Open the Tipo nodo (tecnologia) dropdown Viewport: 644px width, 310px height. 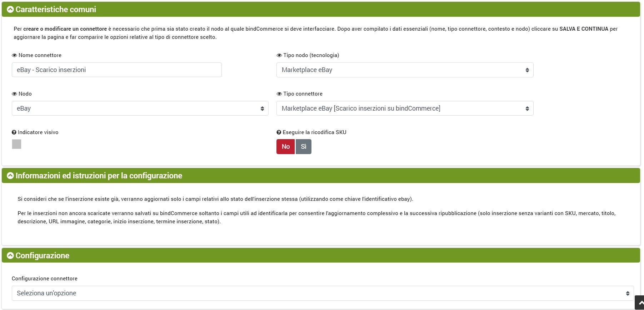405,70
